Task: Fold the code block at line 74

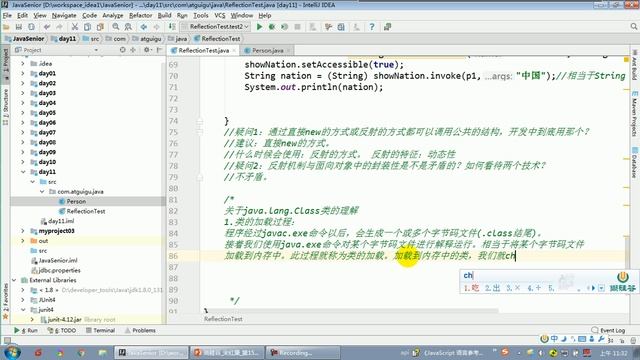Action: 199,121
